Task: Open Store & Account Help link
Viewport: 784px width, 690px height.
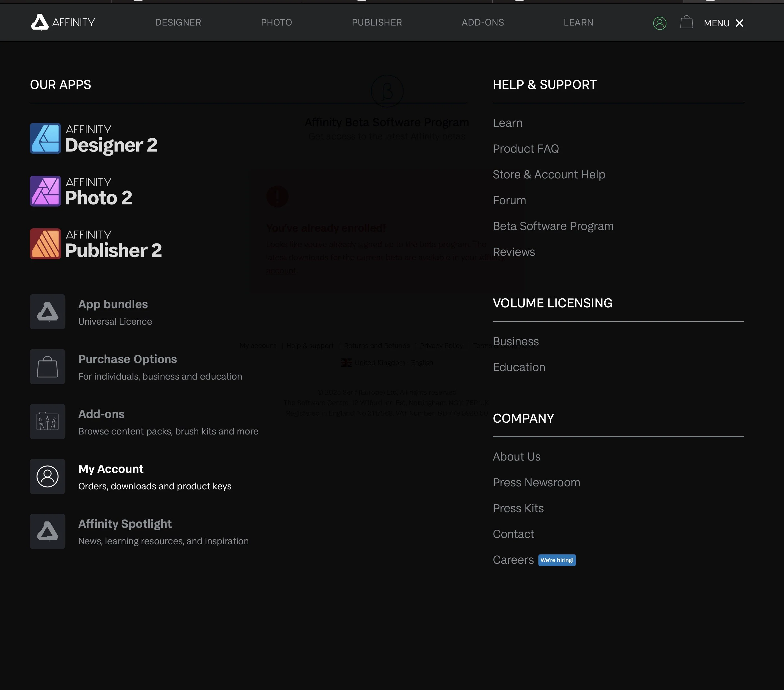Action: pos(549,174)
